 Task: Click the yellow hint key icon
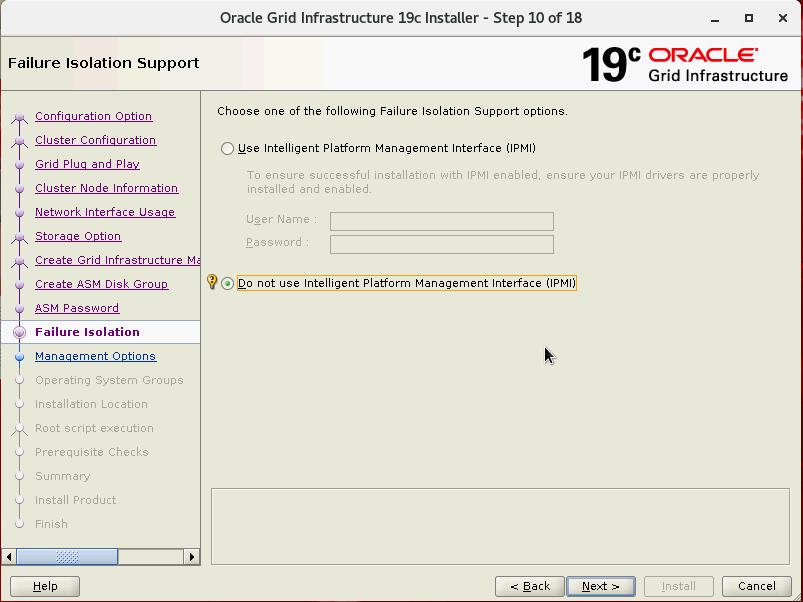[x=211, y=283]
